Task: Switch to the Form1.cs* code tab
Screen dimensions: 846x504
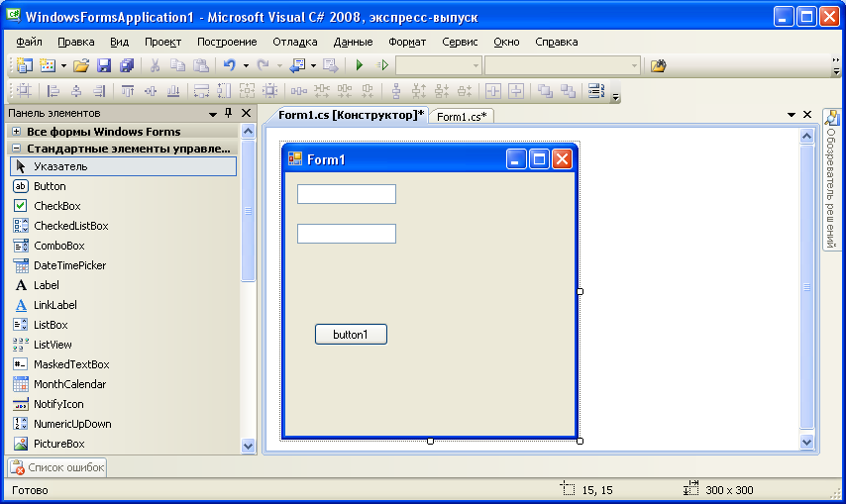Action: tap(462, 116)
